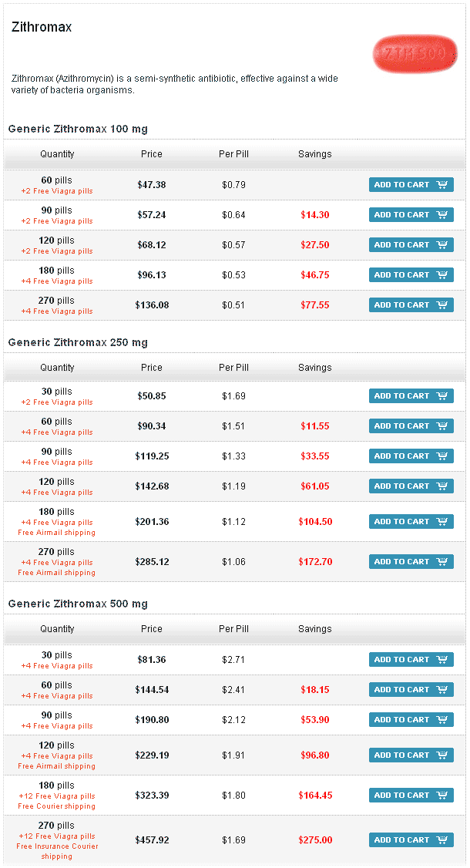Click cart icon for 90 pills 100 mg
Image resolution: width=470 pixels, height=868 pixels.
click(442, 215)
